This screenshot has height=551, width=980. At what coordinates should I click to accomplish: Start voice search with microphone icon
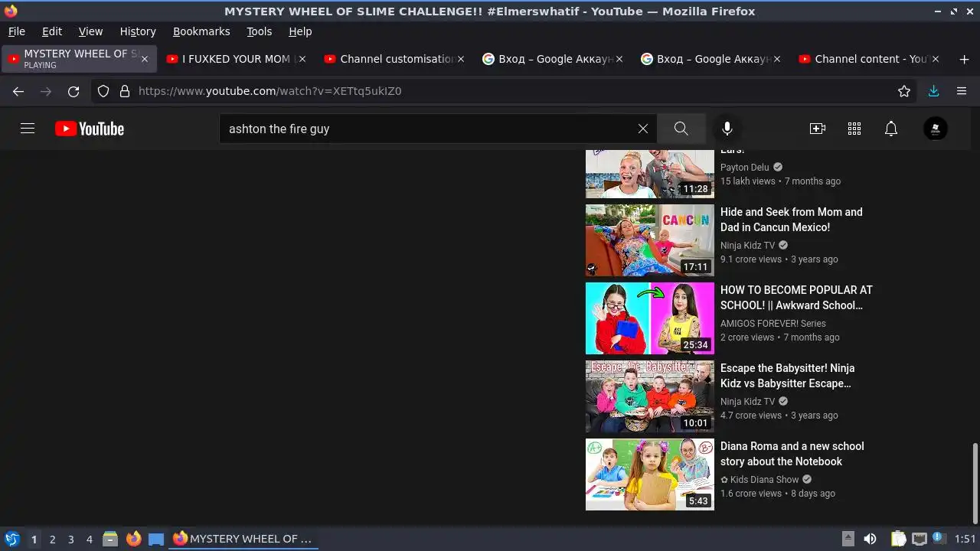[727, 129]
